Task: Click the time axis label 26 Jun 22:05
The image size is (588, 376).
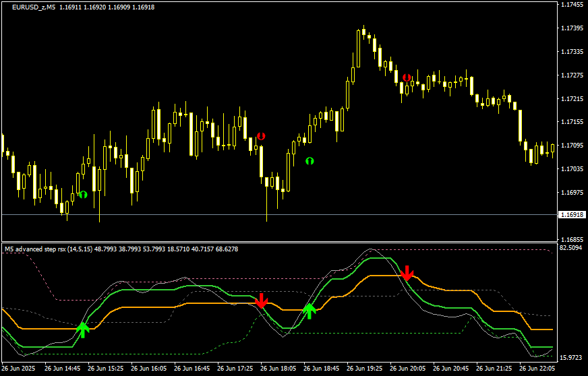Action: pos(537,369)
